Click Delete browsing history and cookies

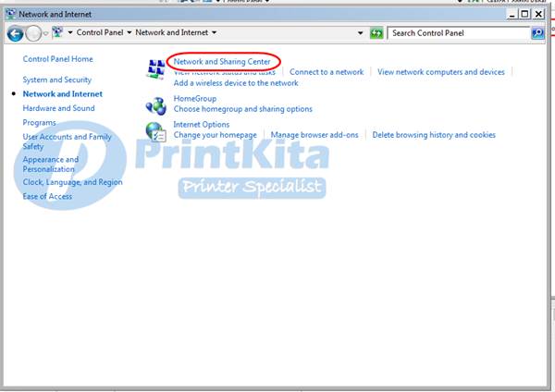click(434, 135)
